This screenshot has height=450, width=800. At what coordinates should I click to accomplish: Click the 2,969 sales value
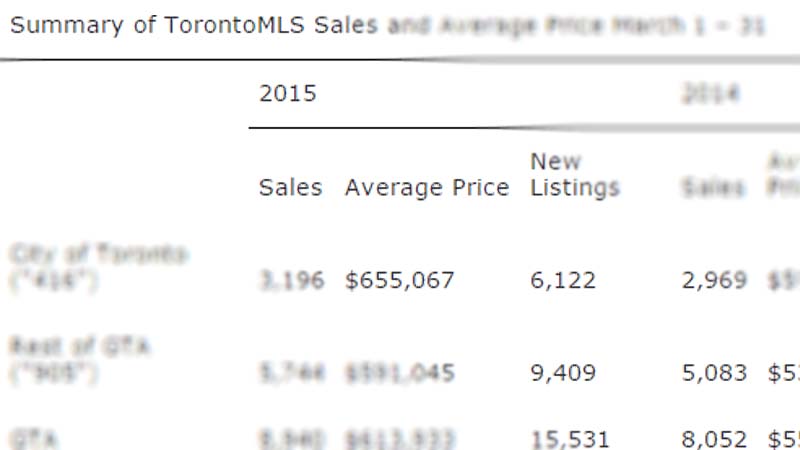(714, 281)
